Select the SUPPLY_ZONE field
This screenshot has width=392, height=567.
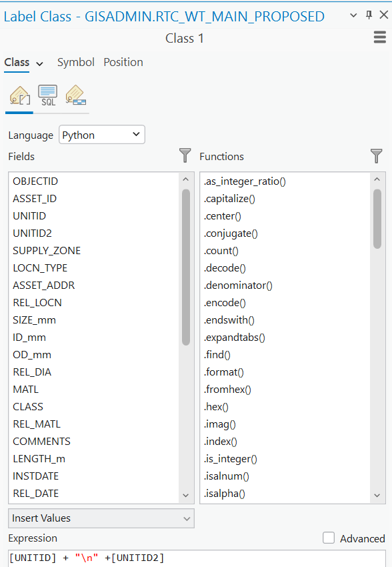(47, 251)
